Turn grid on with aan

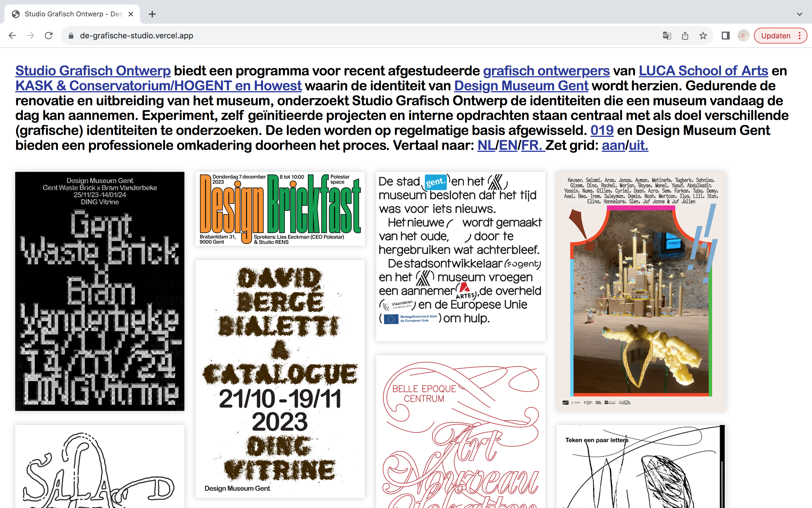click(x=613, y=145)
